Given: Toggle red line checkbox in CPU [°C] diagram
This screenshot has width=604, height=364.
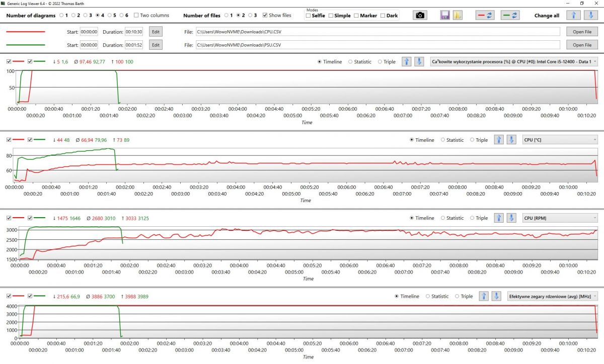Looking at the screenshot, I should 9,140.
